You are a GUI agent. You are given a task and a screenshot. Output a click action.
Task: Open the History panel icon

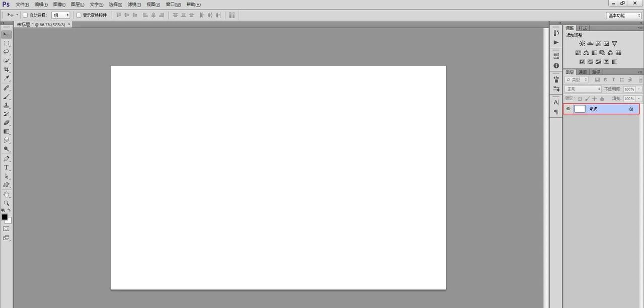[556, 33]
